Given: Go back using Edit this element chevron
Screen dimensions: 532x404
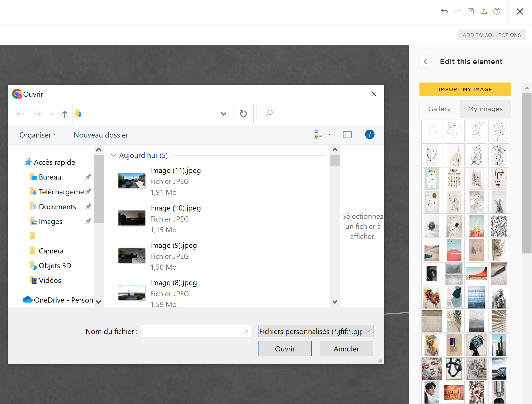Looking at the screenshot, I should click(x=426, y=62).
